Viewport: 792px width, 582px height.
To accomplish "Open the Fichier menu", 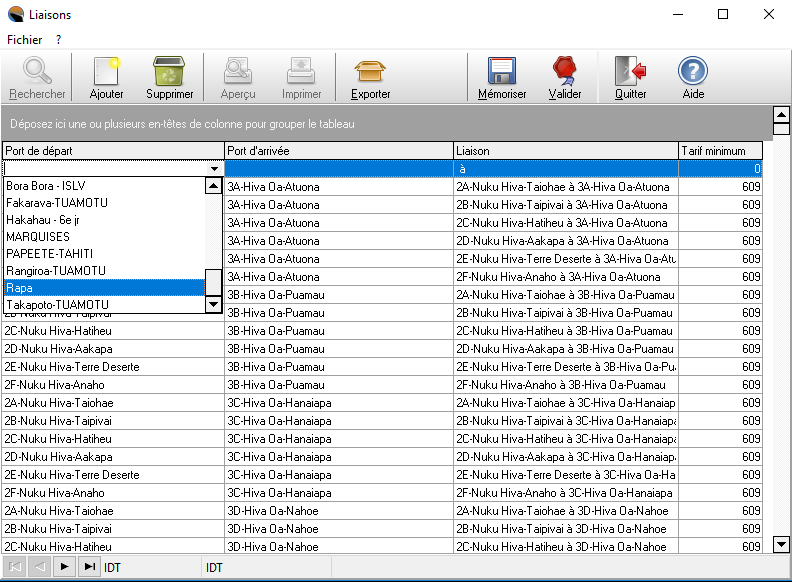I will coord(24,40).
